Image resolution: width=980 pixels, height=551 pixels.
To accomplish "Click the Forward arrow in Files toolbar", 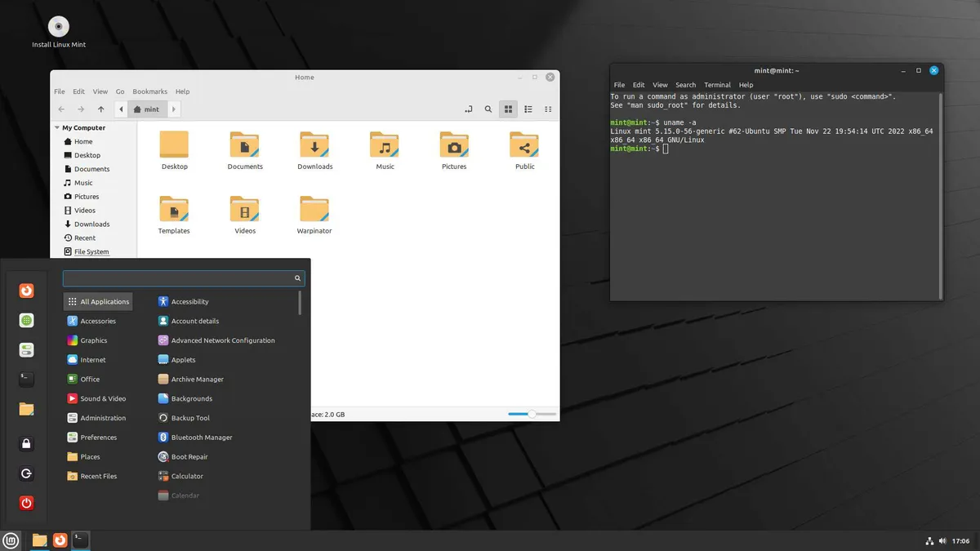I will pyautogui.click(x=81, y=109).
